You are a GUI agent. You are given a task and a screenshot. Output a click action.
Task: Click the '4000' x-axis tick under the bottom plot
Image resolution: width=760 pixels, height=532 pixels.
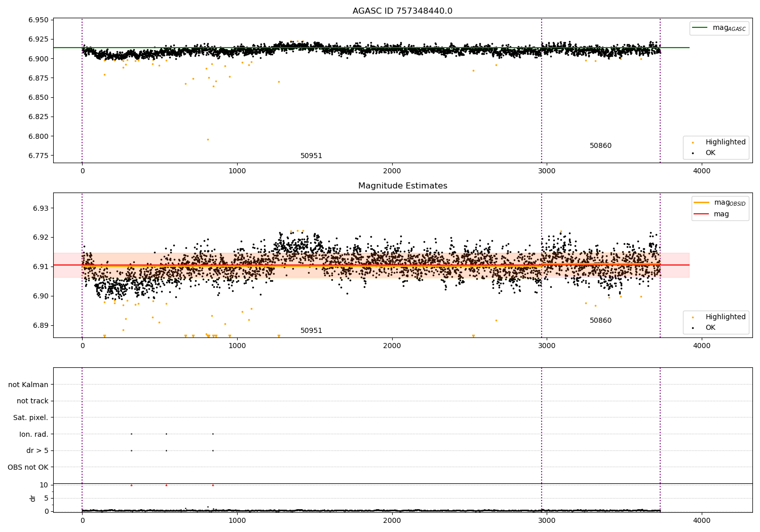702,521
